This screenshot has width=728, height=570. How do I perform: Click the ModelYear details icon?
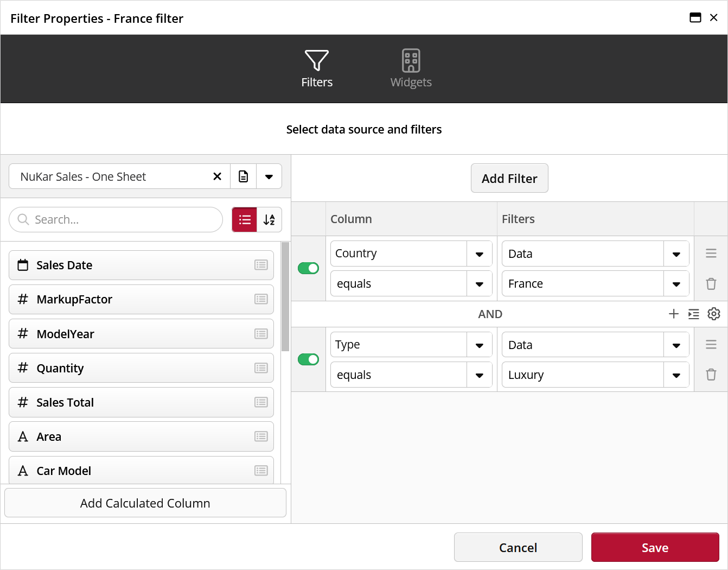[261, 334]
